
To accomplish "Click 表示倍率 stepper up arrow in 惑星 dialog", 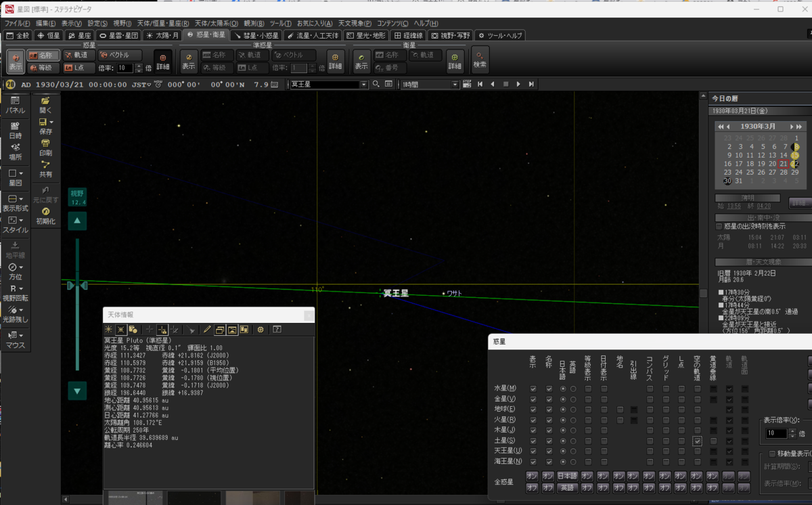I will click(x=793, y=431).
